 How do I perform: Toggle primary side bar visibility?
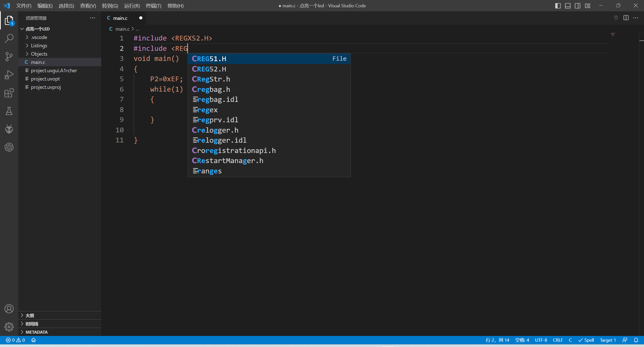coord(558,6)
